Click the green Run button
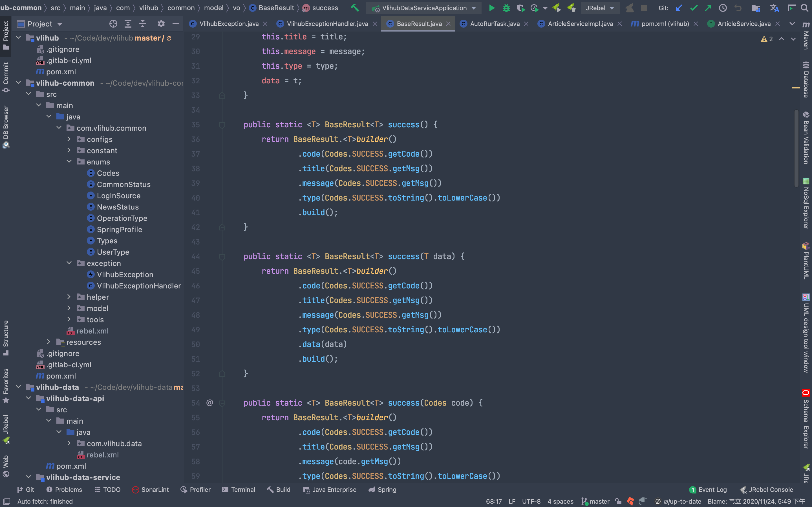 491,8
